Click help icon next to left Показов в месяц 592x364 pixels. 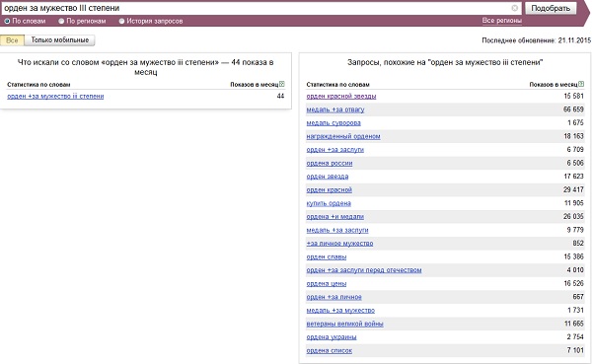(x=281, y=84)
